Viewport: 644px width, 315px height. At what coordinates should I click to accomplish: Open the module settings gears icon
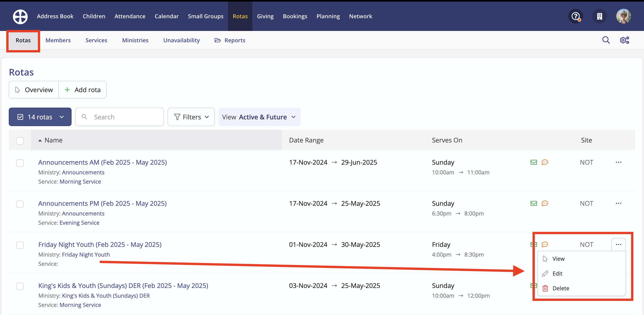point(624,40)
